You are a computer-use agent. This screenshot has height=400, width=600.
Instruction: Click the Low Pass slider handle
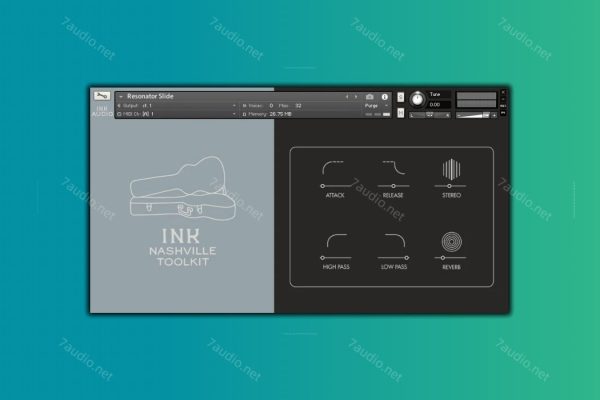pyautogui.click(x=407, y=258)
